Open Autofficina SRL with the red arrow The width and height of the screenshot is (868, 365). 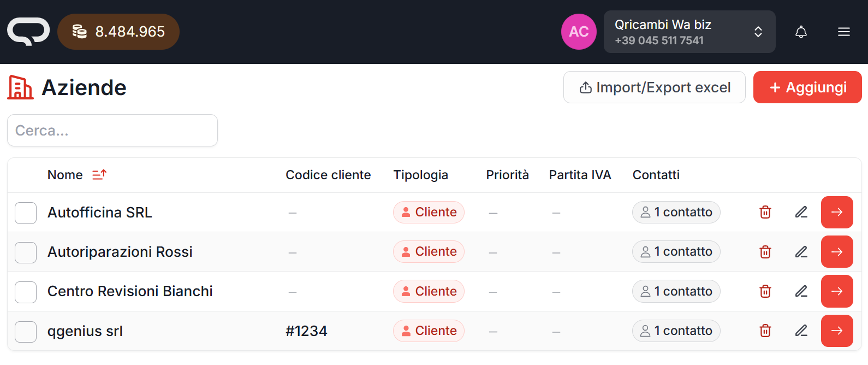point(837,212)
